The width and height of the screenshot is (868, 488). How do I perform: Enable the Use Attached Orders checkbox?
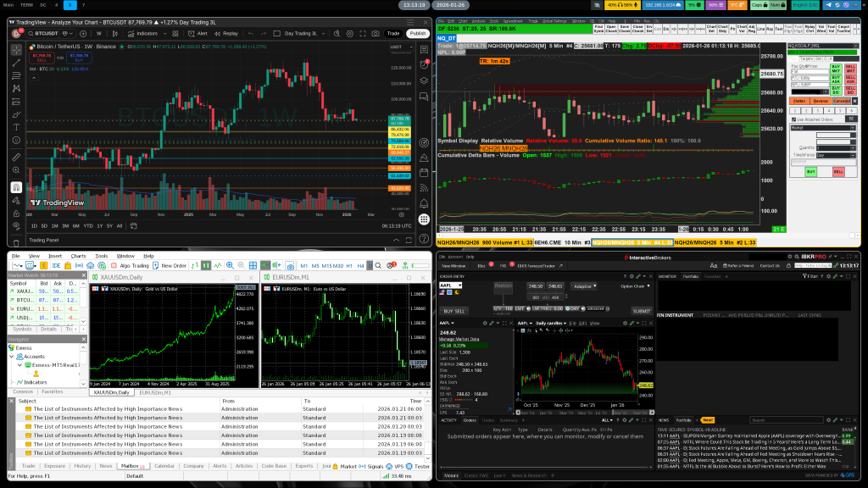pyautogui.click(x=793, y=119)
